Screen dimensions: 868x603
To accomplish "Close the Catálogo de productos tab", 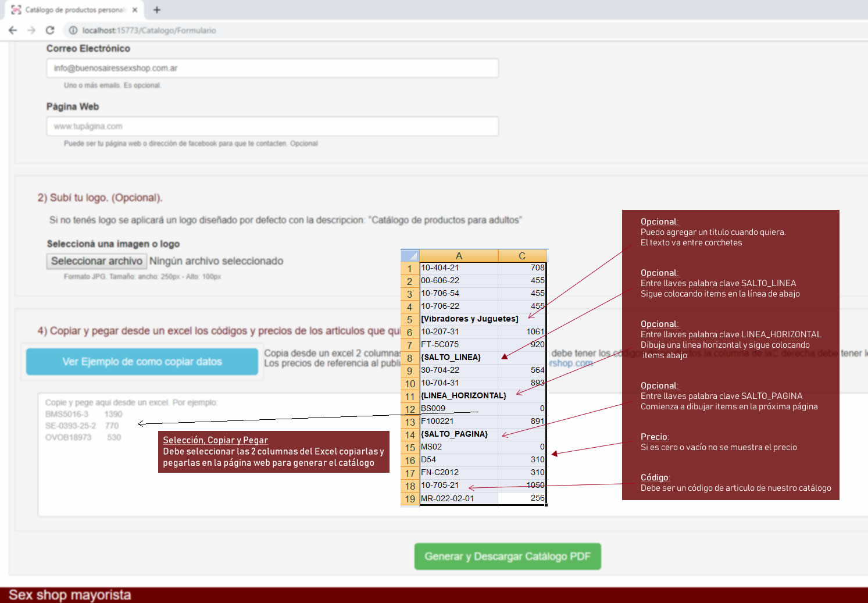I will [135, 10].
